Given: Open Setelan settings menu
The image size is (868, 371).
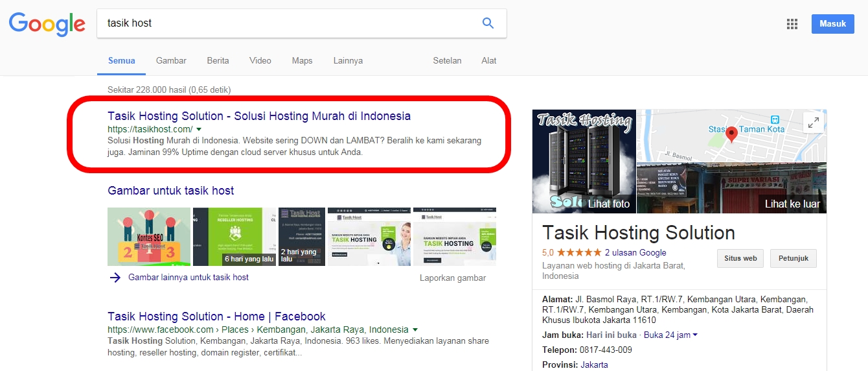Looking at the screenshot, I should [447, 60].
